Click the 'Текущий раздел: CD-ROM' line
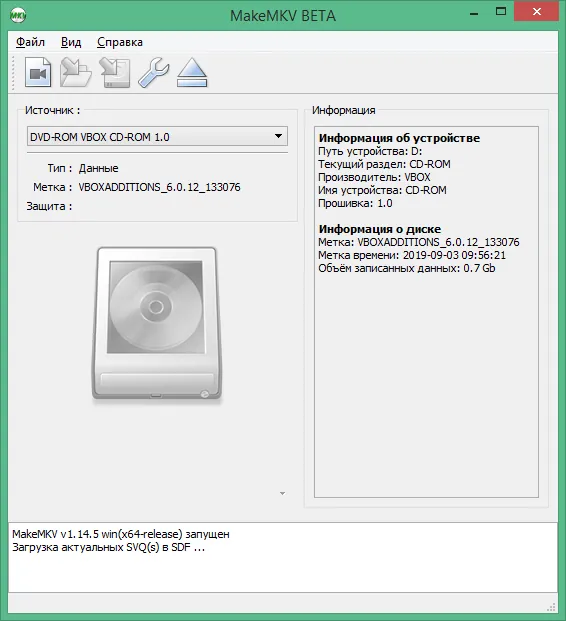The width and height of the screenshot is (566, 621). tap(384, 164)
